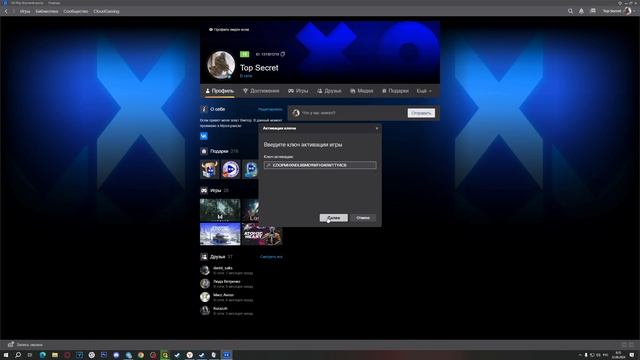This screenshot has height=360, width=640.
Task: Open friend Лида Ветренко's profile
Action: pyautogui.click(x=227, y=282)
